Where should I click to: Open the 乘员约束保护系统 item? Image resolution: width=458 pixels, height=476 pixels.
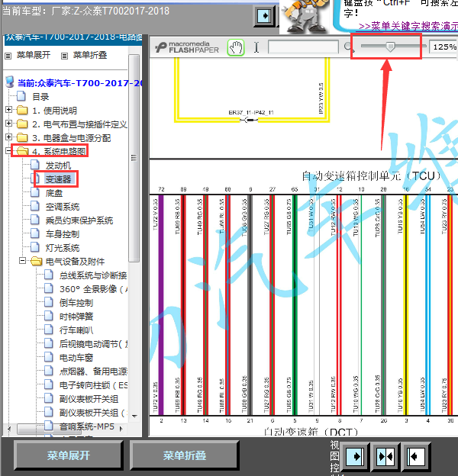79,220
